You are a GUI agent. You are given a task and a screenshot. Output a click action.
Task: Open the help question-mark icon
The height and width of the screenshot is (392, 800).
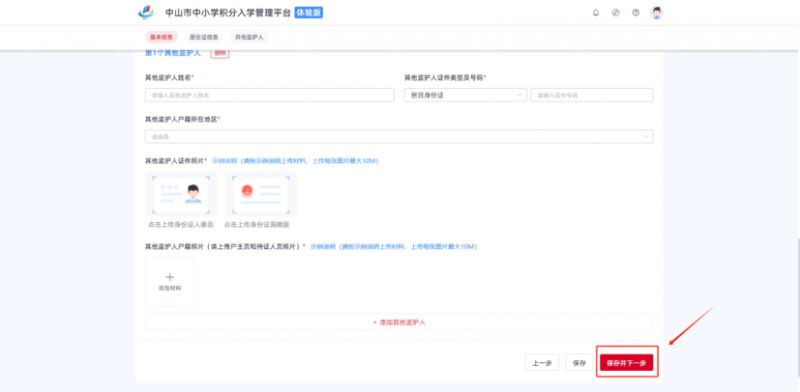pos(636,13)
